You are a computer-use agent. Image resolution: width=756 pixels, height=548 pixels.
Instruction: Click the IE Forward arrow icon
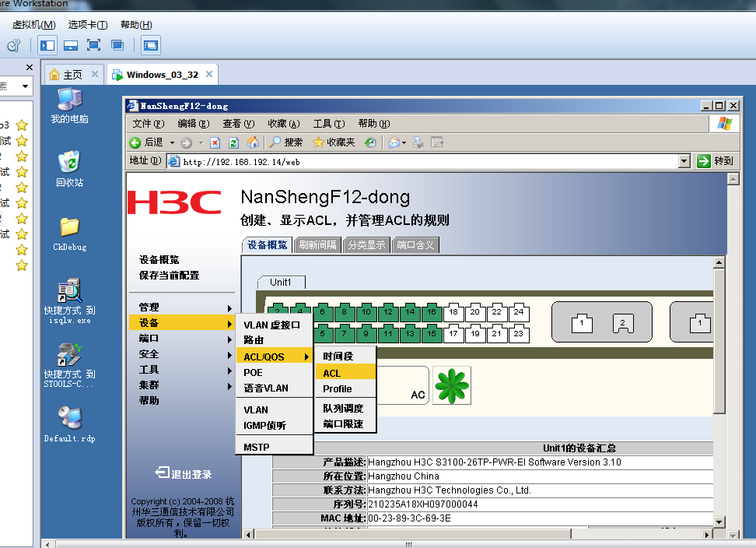click(187, 142)
